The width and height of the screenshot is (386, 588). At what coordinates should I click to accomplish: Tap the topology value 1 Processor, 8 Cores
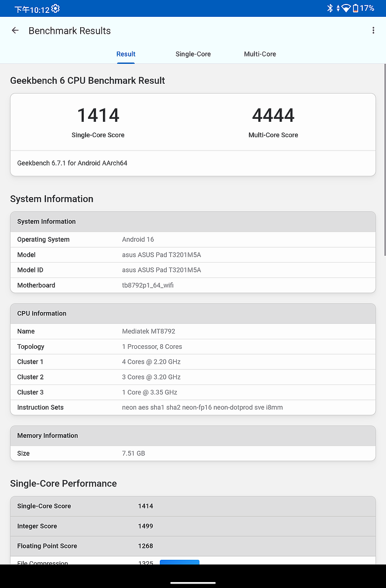pyautogui.click(x=152, y=347)
